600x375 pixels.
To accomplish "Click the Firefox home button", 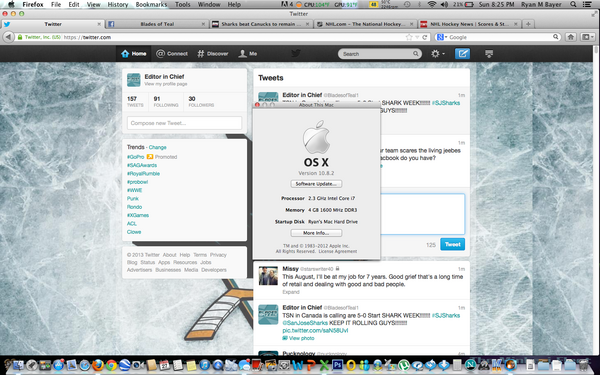I will (x=571, y=37).
